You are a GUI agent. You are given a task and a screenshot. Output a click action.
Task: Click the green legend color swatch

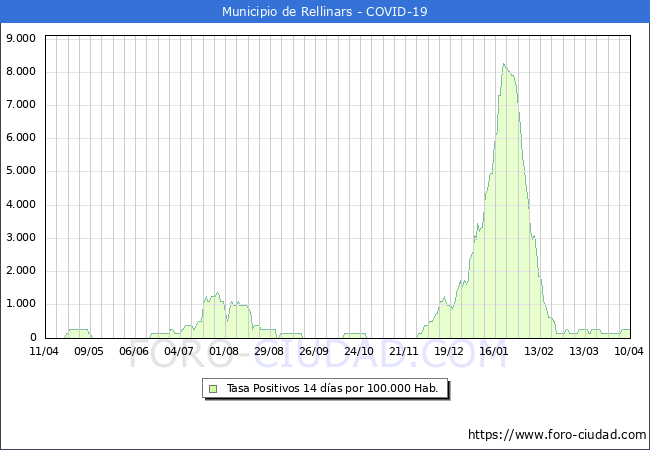pyautogui.click(x=213, y=389)
